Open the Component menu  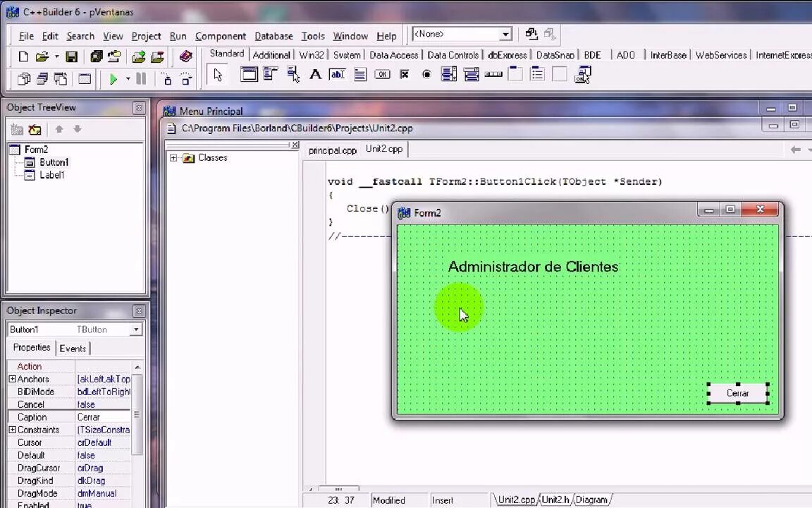tap(221, 36)
